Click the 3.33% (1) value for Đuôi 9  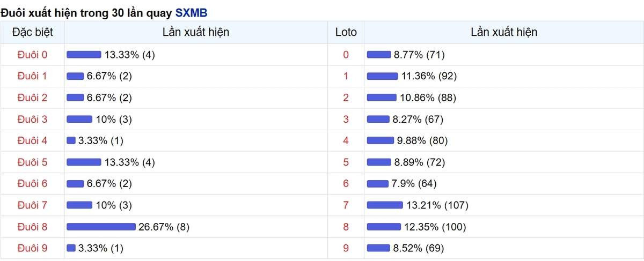pyautogui.click(x=101, y=248)
